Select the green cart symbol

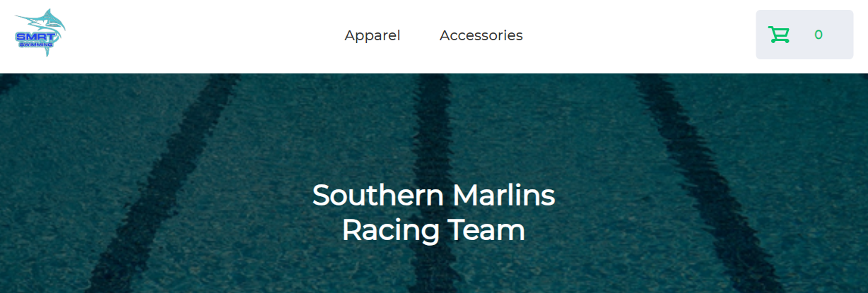[779, 35]
